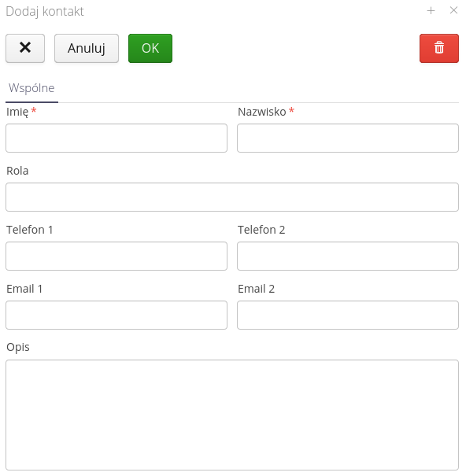Viewport: 466px width, 476px height.
Task: Click the Anuluj button
Action: pos(87,48)
